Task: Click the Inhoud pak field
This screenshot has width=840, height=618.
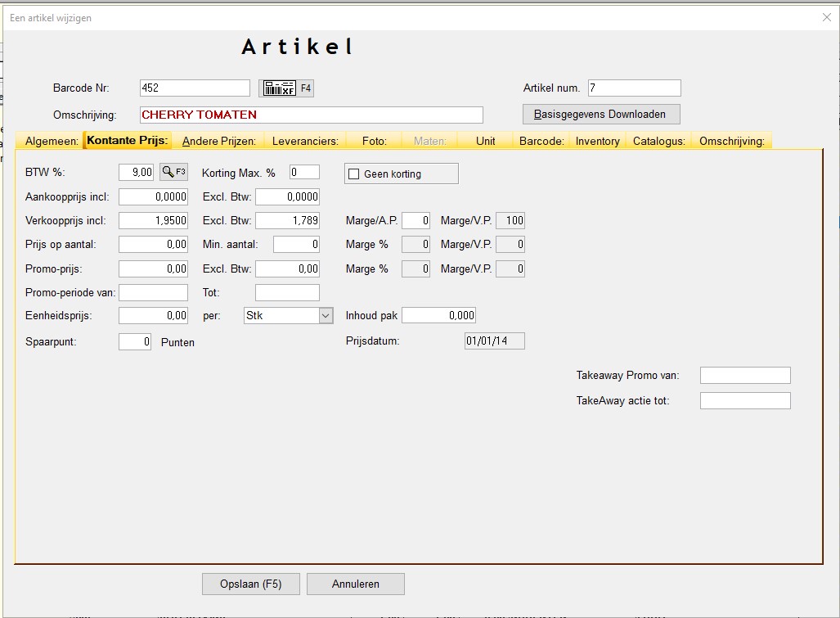Action: (438, 315)
